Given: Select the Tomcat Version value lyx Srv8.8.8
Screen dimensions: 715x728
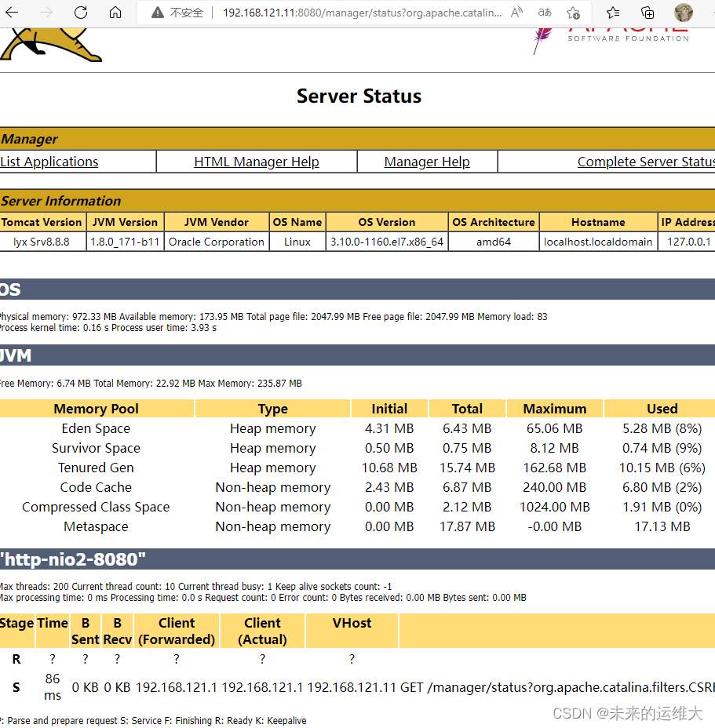Looking at the screenshot, I should [42, 242].
